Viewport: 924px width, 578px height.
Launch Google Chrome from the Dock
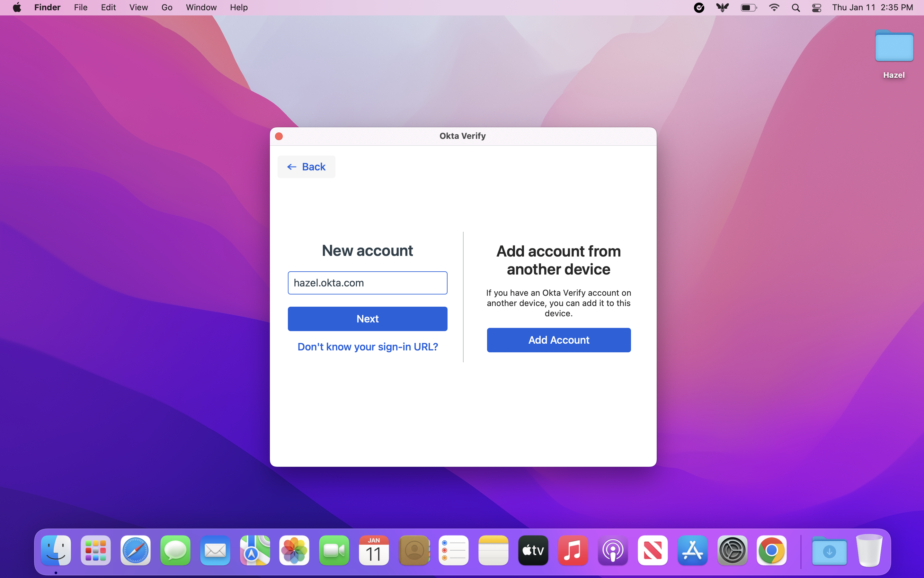771,550
